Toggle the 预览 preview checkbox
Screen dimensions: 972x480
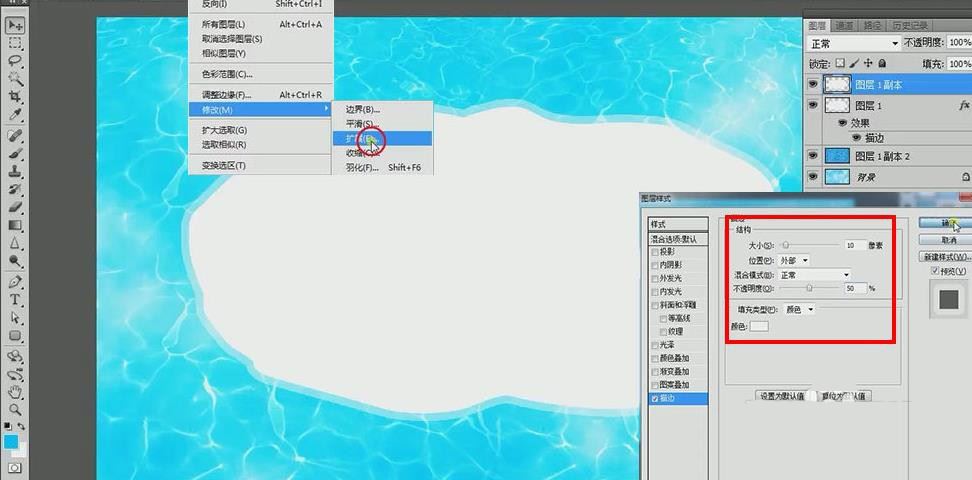(935, 272)
